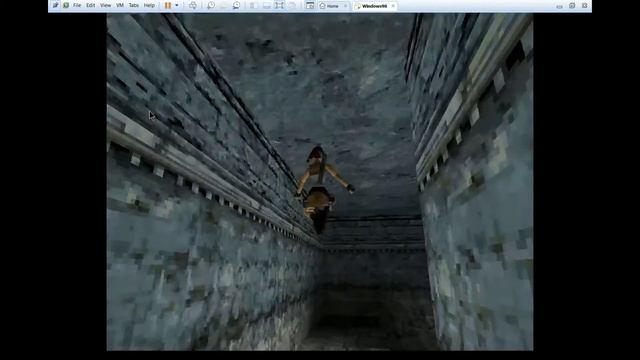
Task: Enter full screen mode icon
Action: click(279, 6)
